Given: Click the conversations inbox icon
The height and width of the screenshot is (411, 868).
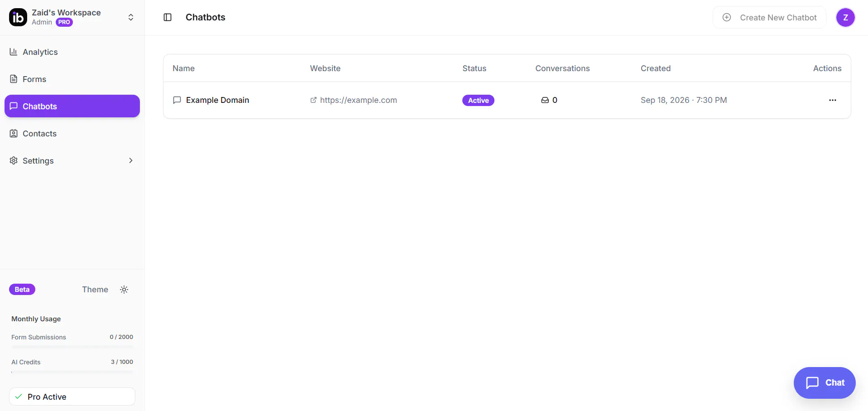Looking at the screenshot, I should (545, 100).
